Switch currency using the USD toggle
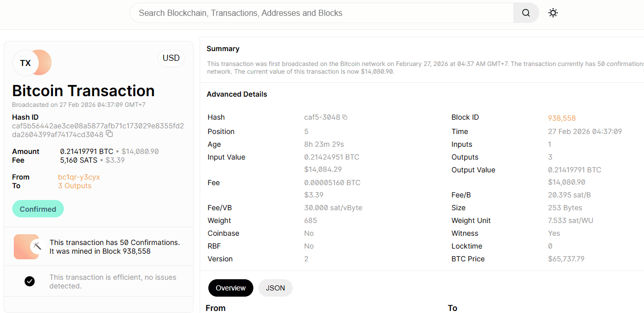This screenshot has width=644, height=313. [x=171, y=58]
